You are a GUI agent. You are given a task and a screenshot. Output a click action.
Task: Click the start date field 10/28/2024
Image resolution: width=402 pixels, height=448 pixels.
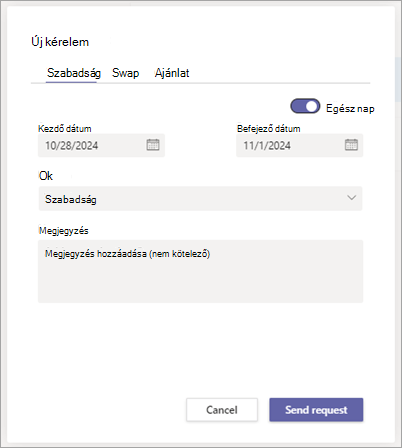pyautogui.click(x=101, y=145)
